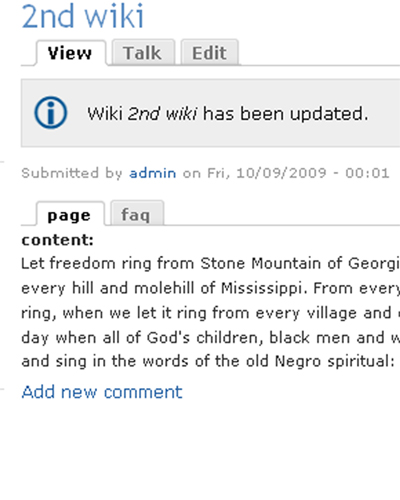Select the page sub-tab
The width and height of the screenshot is (400, 500).
pos(70,214)
